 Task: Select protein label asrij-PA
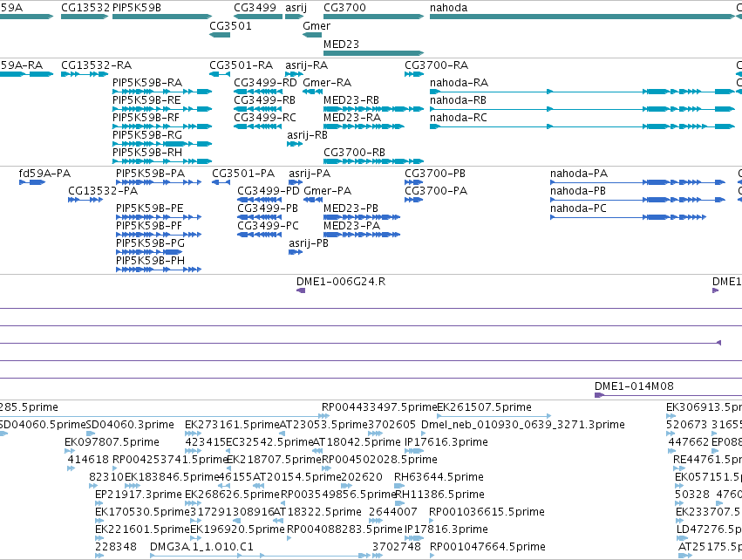pyautogui.click(x=310, y=174)
